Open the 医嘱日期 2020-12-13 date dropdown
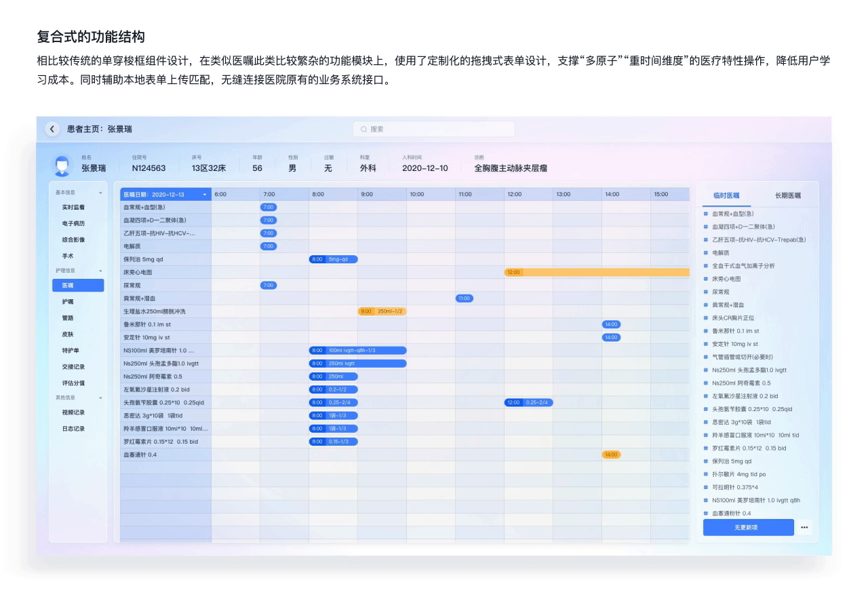The width and height of the screenshot is (868, 597). click(165, 194)
